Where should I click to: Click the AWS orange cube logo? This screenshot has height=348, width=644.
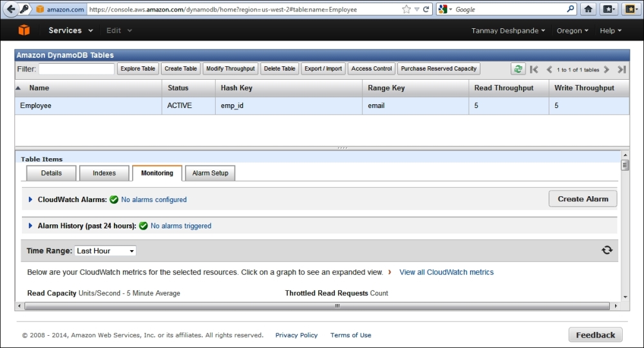(24, 30)
